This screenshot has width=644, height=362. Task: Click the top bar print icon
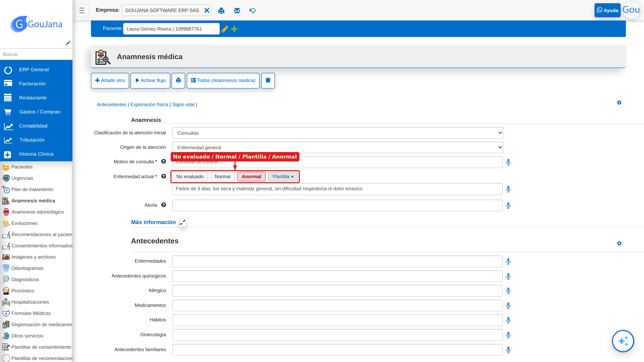(x=221, y=10)
